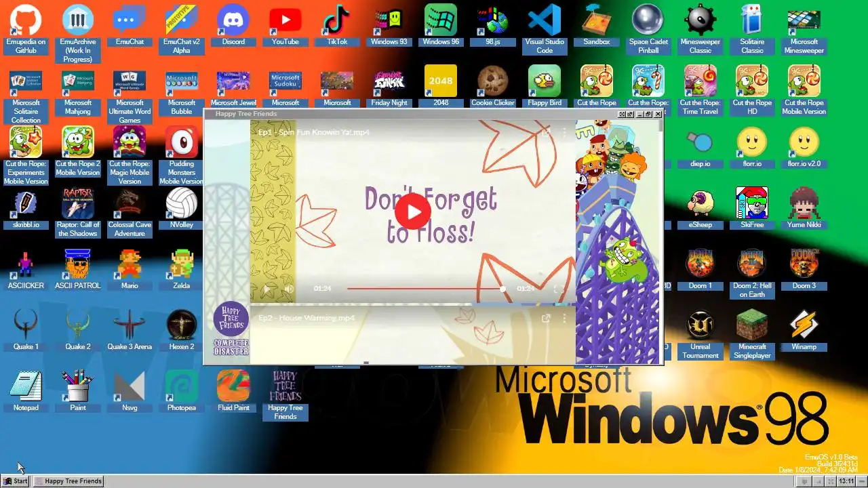868x488 pixels.
Task: Launch Visual Studio Code icon
Action: pos(545,29)
